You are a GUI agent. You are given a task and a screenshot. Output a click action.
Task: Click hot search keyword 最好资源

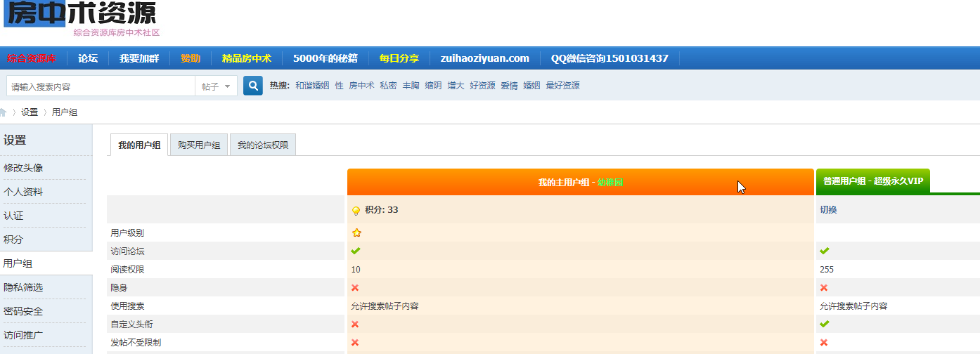point(562,86)
